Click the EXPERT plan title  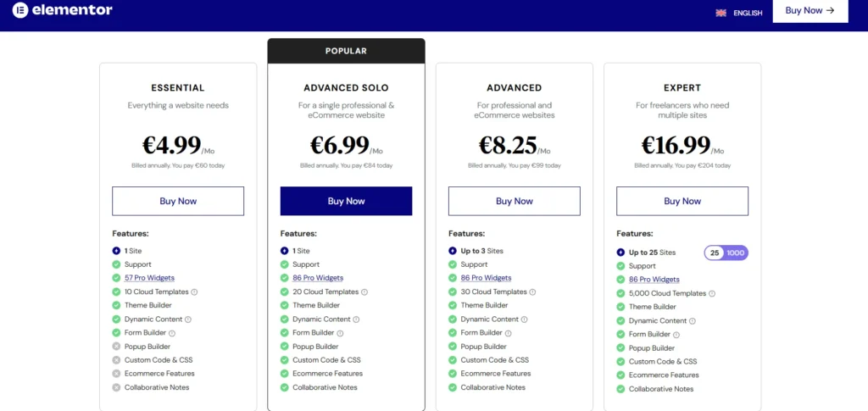click(682, 87)
